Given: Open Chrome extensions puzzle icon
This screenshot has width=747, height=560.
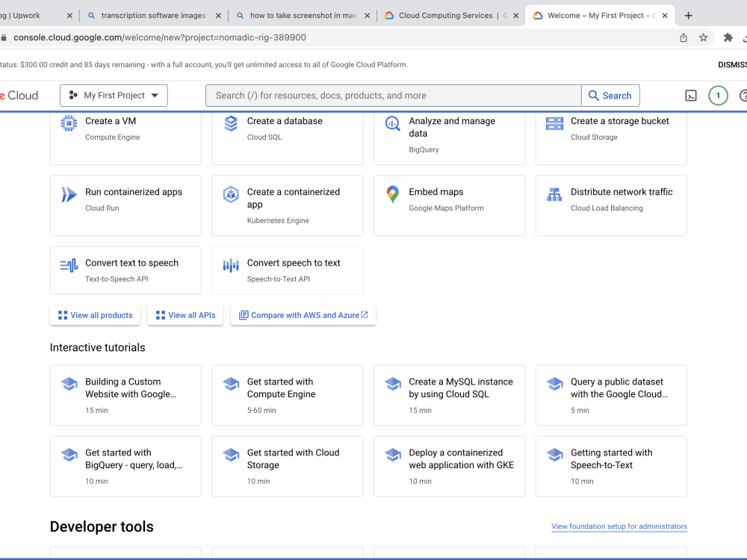Looking at the screenshot, I should click(x=728, y=37).
